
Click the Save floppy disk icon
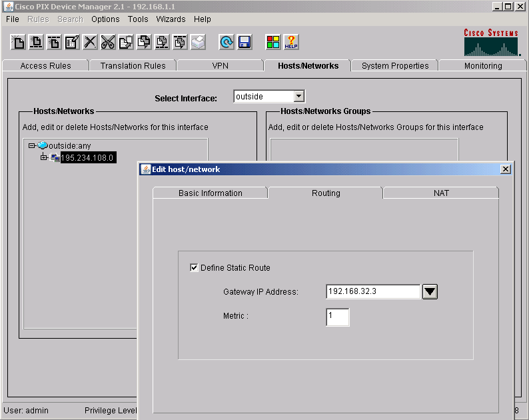point(245,42)
